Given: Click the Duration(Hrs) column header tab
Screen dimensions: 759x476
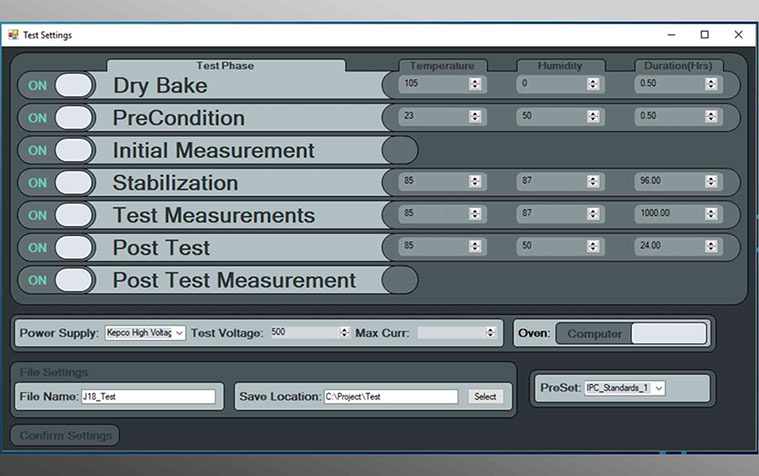Looking at the screenshot, I should 678,66.
